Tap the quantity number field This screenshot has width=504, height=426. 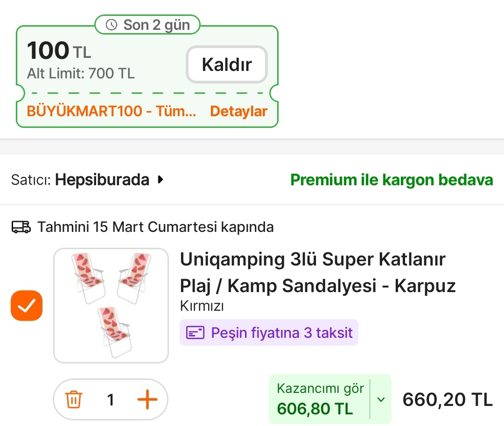(111, 400)
